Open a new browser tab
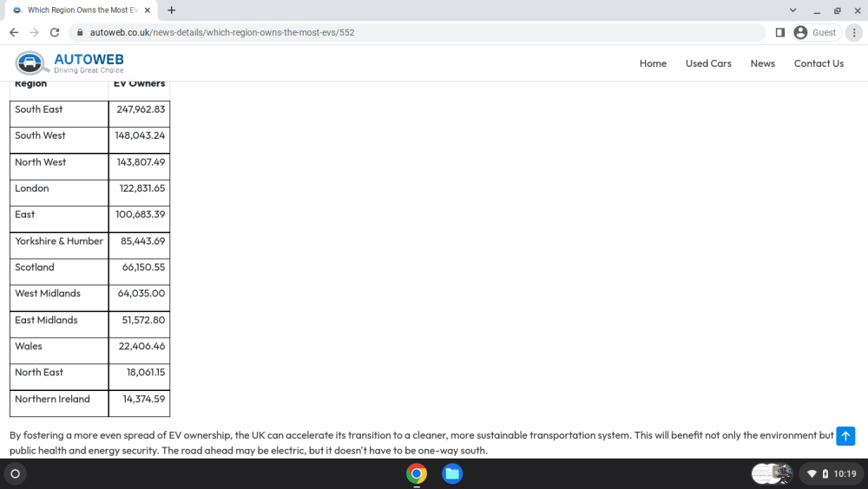The image size is (868, 489). pyautogui.click(x=172, y=10)
